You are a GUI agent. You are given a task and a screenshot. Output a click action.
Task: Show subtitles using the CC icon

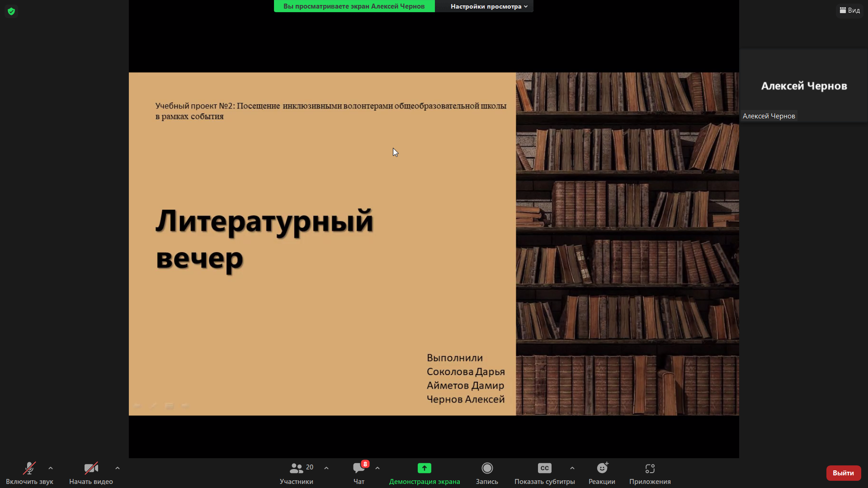click(544, 468)
